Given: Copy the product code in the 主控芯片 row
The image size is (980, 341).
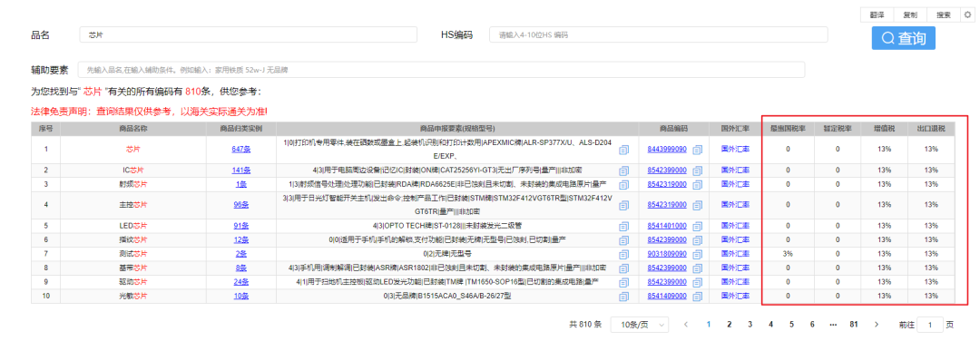Looking at the screenshot, I should [698, 205].
